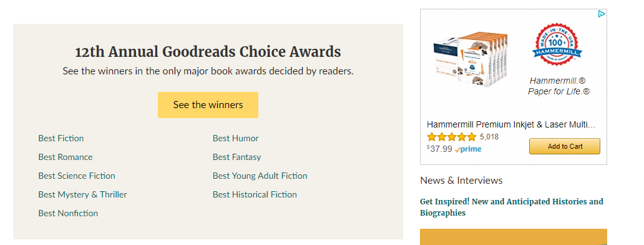Viewport: 644px width, 245px height.
Task: Open the Best Young Adult Fiction category
Action: [x=260, y=176]
